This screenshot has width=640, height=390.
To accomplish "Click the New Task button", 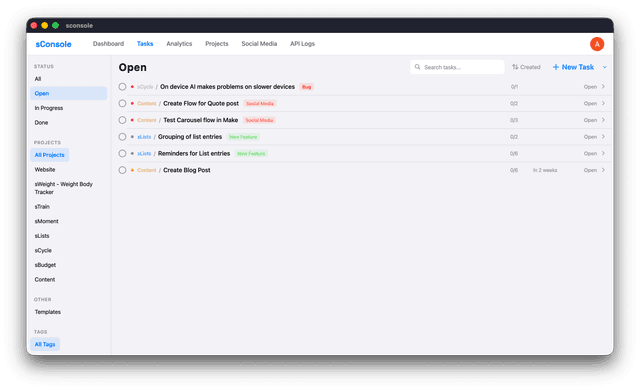I will (573, 67).
